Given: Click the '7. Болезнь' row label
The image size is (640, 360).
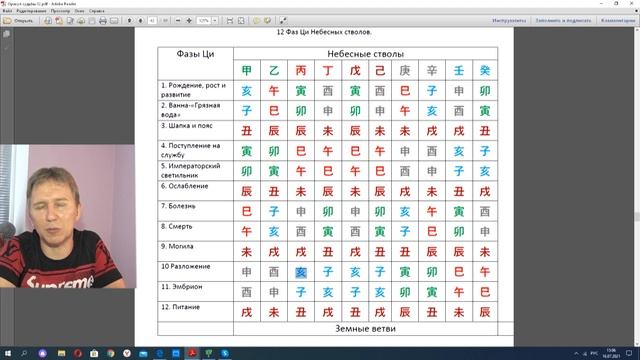Looking at the screenshot, I should tap(178, 206).
